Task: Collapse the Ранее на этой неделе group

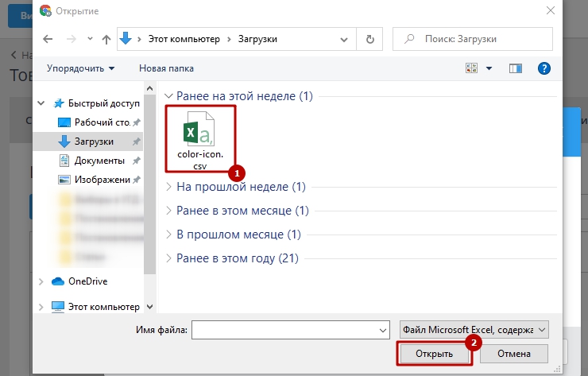Action: tap(168, 96)
